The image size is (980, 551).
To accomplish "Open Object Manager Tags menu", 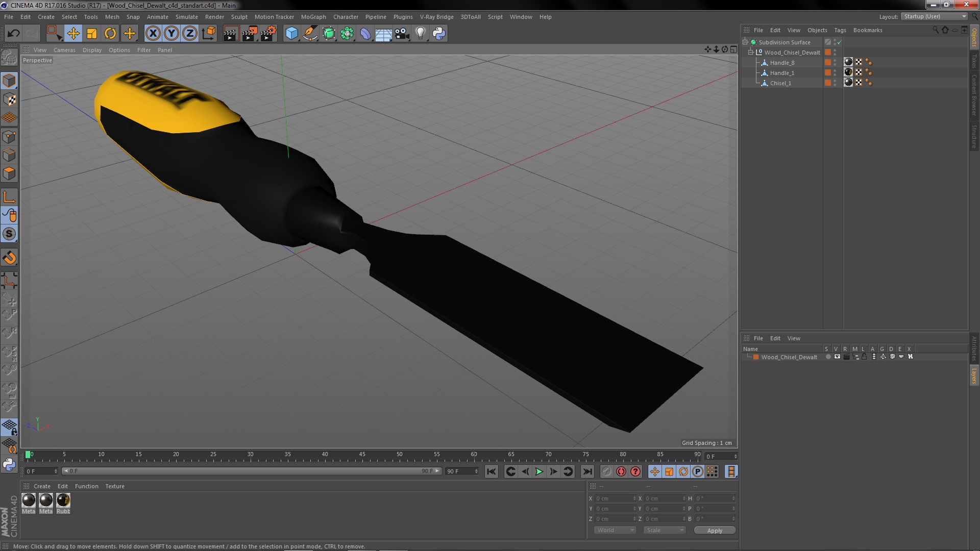I will (x=840, y=30).
